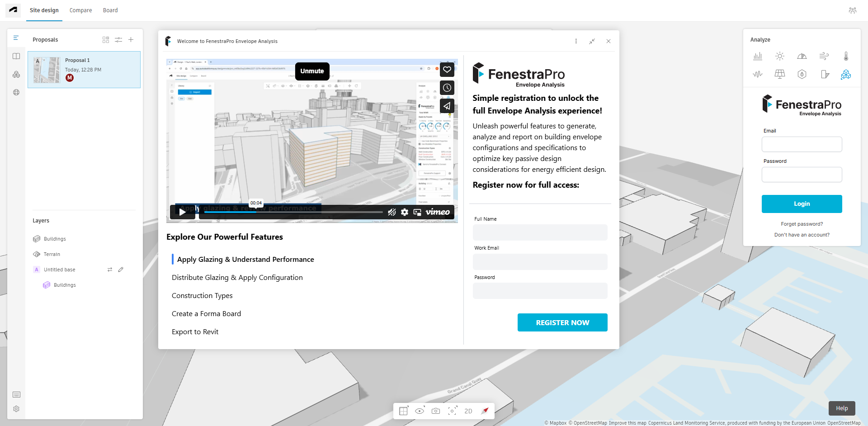
Task: Open video settings gear
Action: tap(405, 212)
